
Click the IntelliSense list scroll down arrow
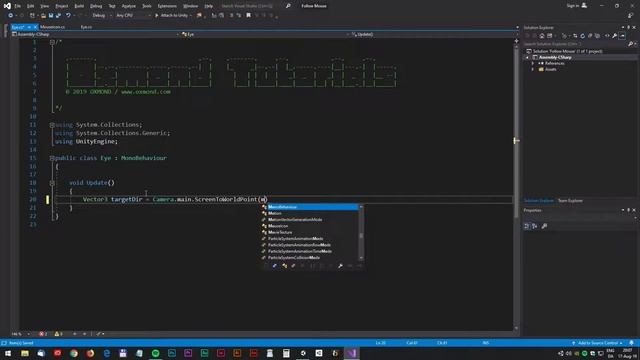tap(361, 258)
